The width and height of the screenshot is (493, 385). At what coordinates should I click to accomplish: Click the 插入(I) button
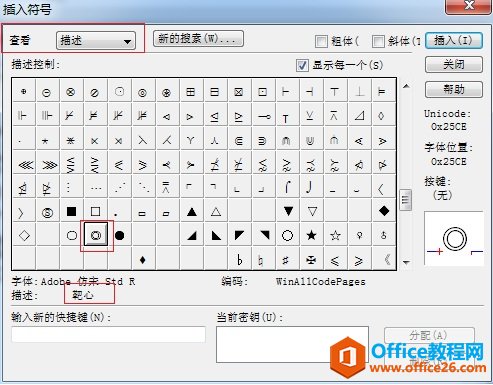pos(454,41)
